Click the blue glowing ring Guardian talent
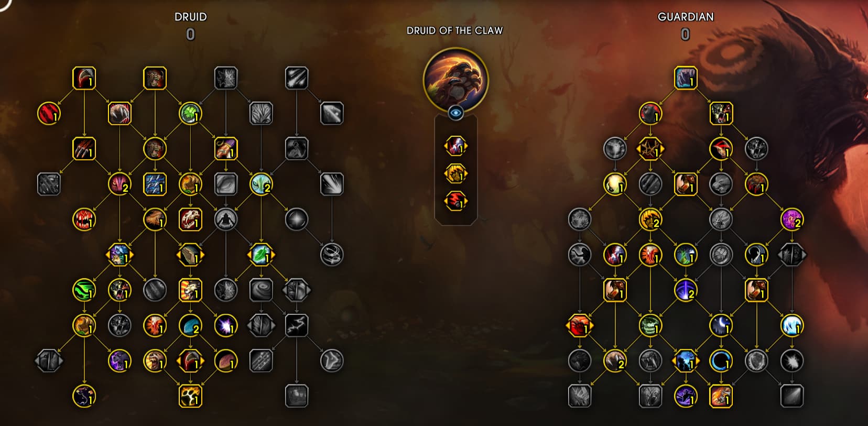Image resolution: width=868 pixels, height=426 pixels. tap(721, 361)
